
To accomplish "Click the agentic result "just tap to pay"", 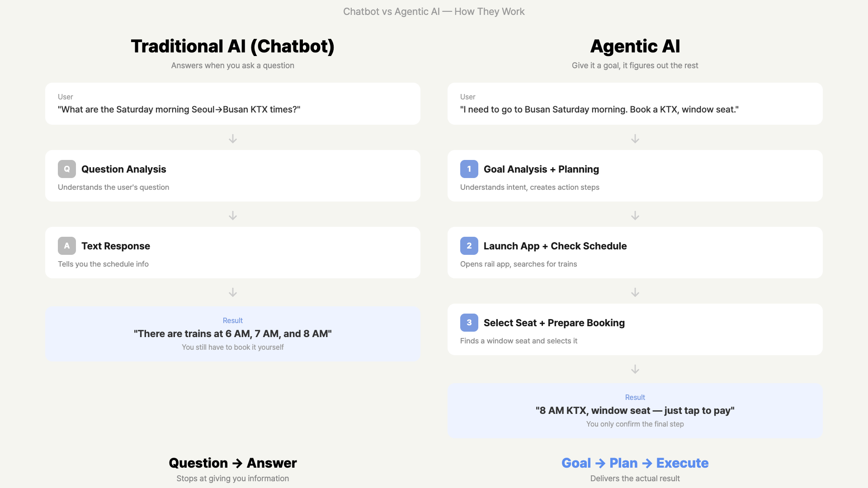I will [x=635, y=411].
